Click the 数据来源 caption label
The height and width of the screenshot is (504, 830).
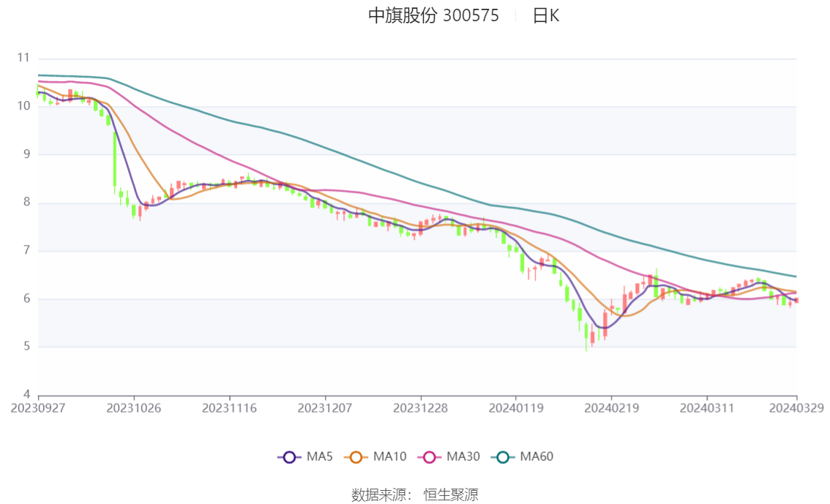point(380,495)
